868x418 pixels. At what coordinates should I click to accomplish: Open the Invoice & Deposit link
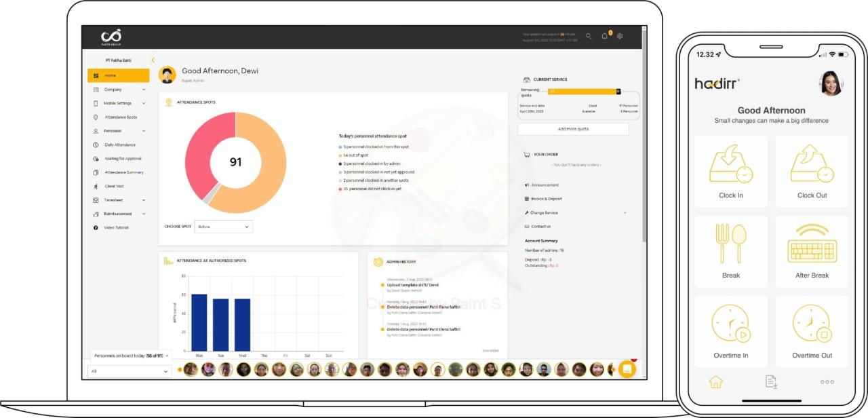[546, 199]
